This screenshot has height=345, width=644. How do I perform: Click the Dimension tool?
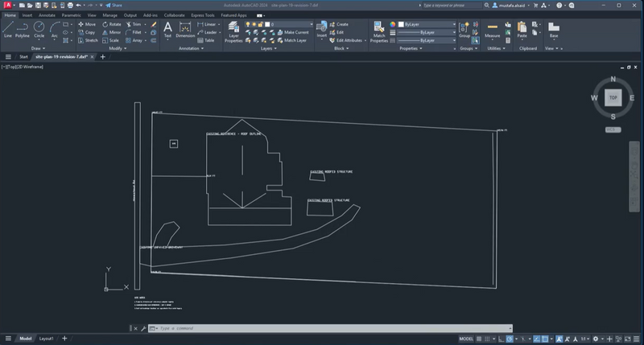[185, 30]
